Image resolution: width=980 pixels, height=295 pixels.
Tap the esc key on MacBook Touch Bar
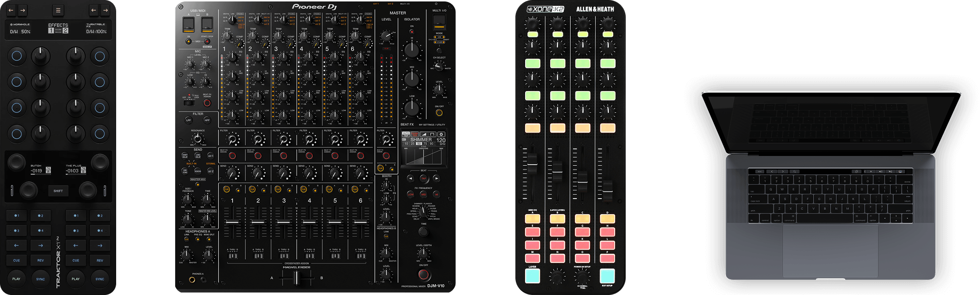760,171
